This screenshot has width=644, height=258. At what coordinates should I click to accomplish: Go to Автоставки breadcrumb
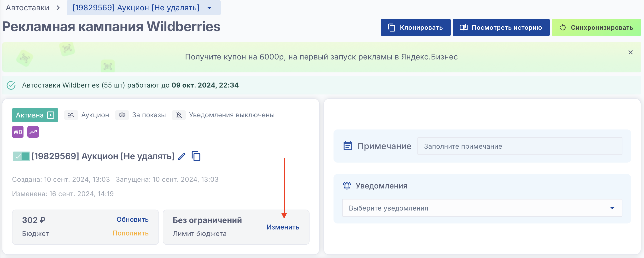[x=28, y=8]
